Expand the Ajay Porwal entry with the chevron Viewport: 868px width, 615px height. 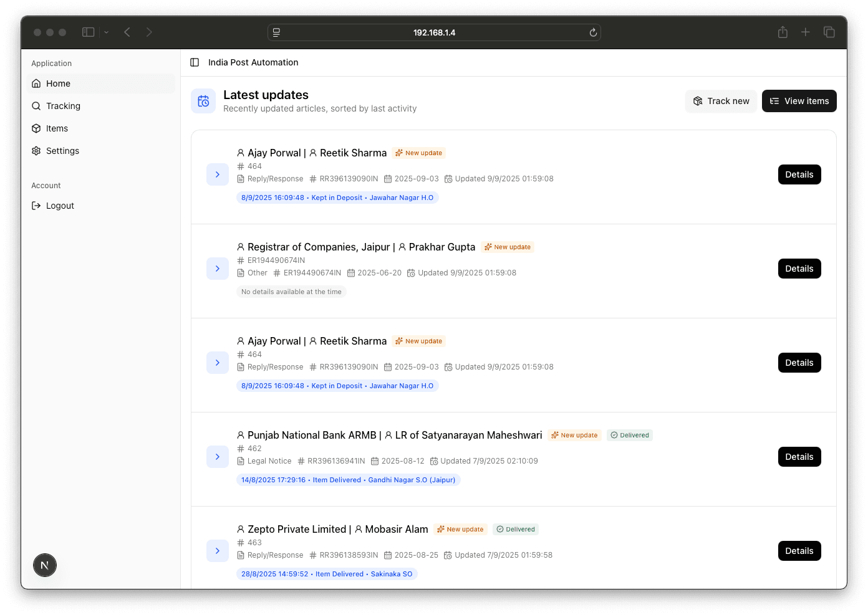pyautogui.click(x=218, y=174)
